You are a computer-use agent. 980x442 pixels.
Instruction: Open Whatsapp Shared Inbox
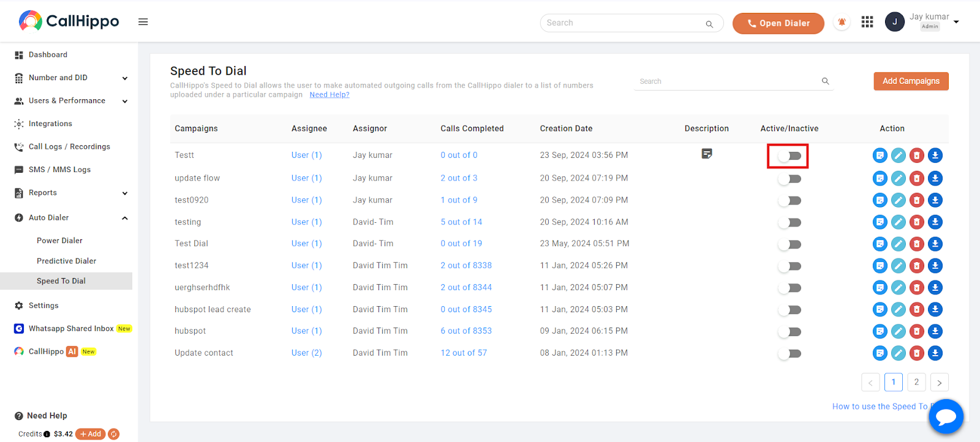tap(72, 329)
